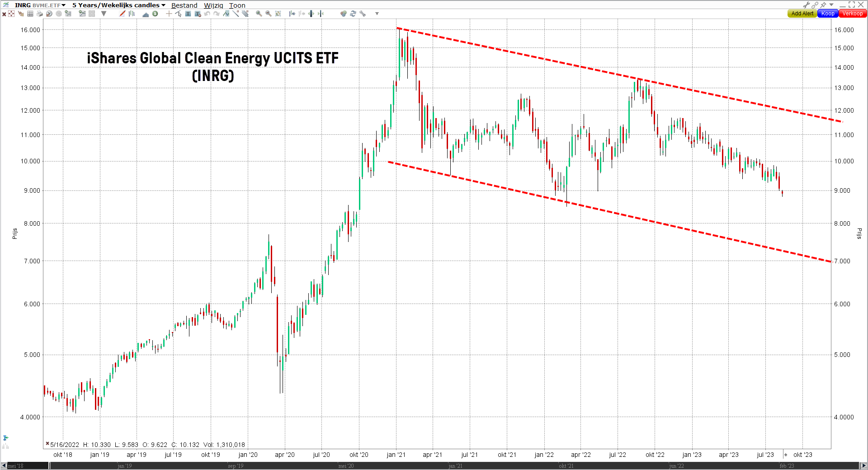
Task: Click the jan '21 date axis label
Action: [x=396, y=455]
